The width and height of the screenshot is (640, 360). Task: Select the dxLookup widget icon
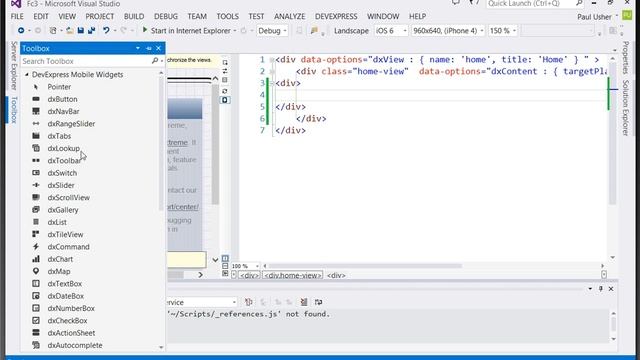(36, 148)
